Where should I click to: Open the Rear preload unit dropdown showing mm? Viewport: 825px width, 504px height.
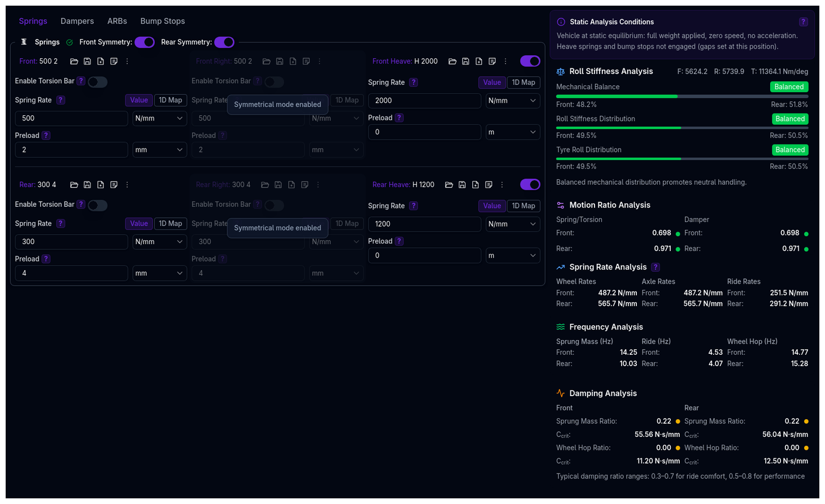(x=159, y=273)
